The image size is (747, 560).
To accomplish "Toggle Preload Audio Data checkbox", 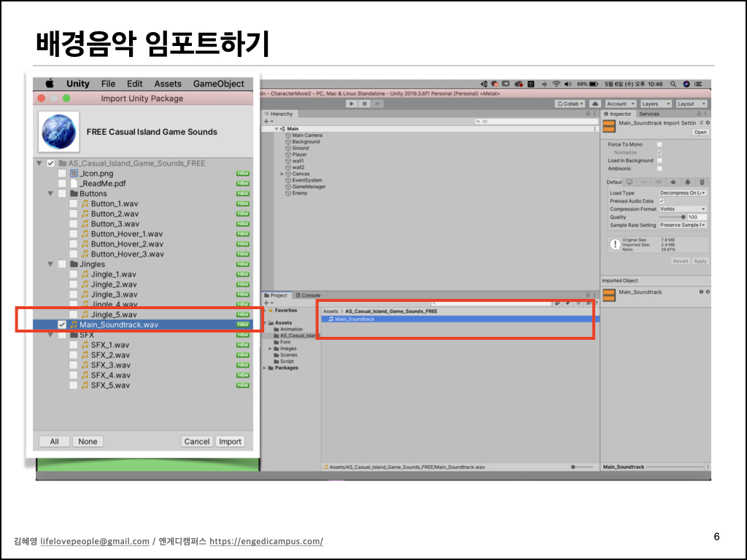I will [x=661, y=201].
